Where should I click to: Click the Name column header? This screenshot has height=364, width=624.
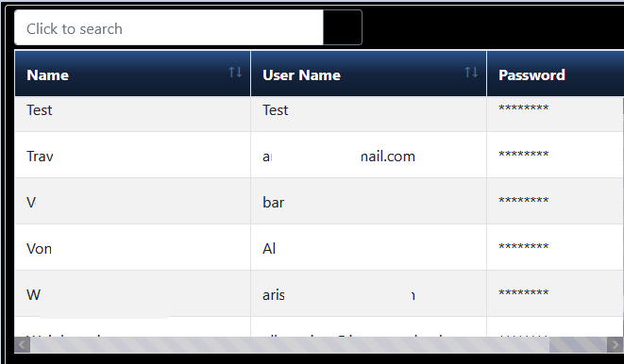coord(132,74)
